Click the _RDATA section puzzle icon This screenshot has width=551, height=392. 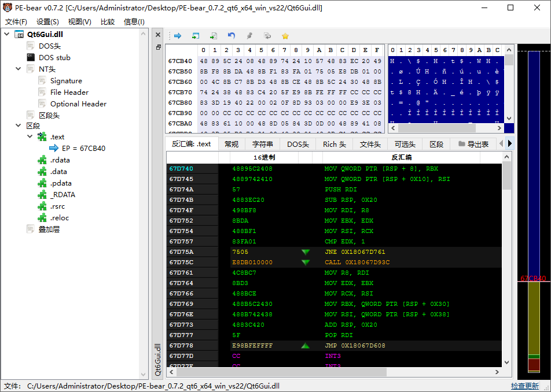[42, 194]
